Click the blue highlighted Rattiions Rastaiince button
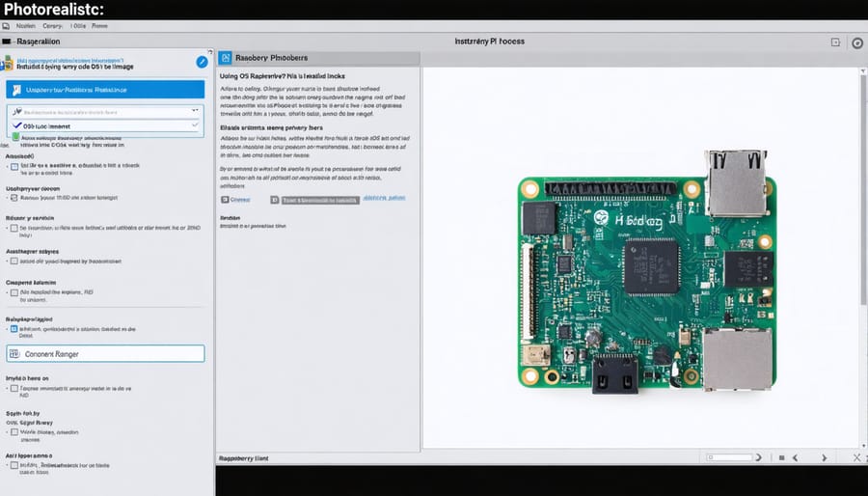Image resolution: width=868 pixels, height=496 pixels. (105, 90)
